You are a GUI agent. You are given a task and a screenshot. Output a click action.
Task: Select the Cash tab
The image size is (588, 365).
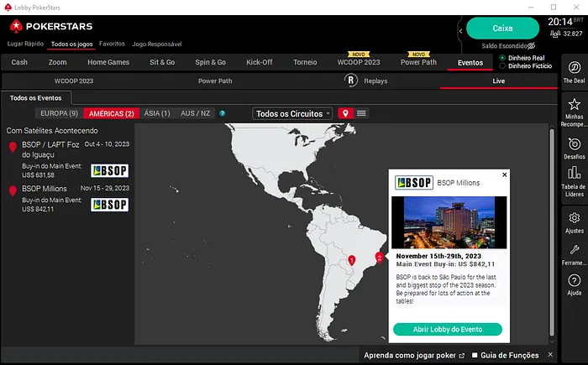(x=19, y=62)
